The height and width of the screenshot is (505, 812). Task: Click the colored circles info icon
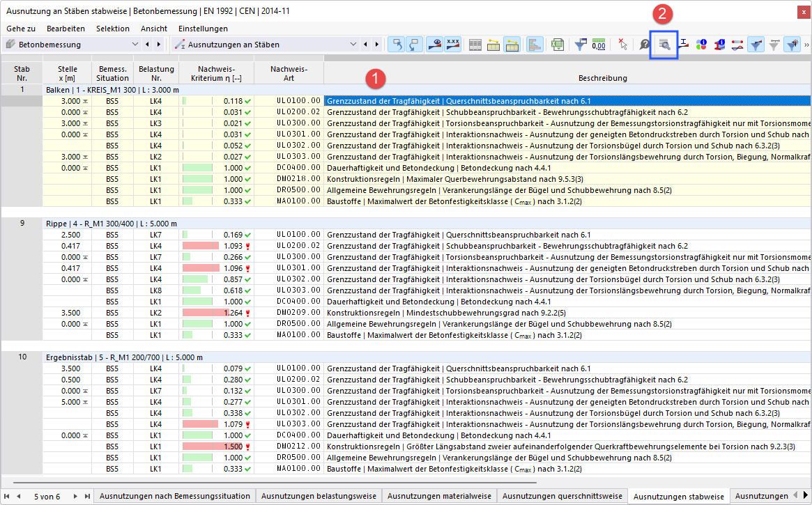[x=701, y=45]
